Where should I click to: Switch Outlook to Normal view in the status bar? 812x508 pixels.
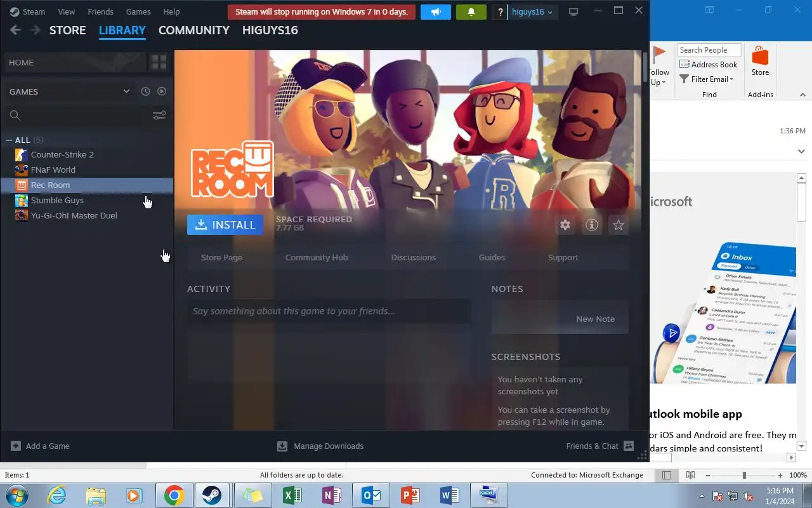(x=667, y=475)
